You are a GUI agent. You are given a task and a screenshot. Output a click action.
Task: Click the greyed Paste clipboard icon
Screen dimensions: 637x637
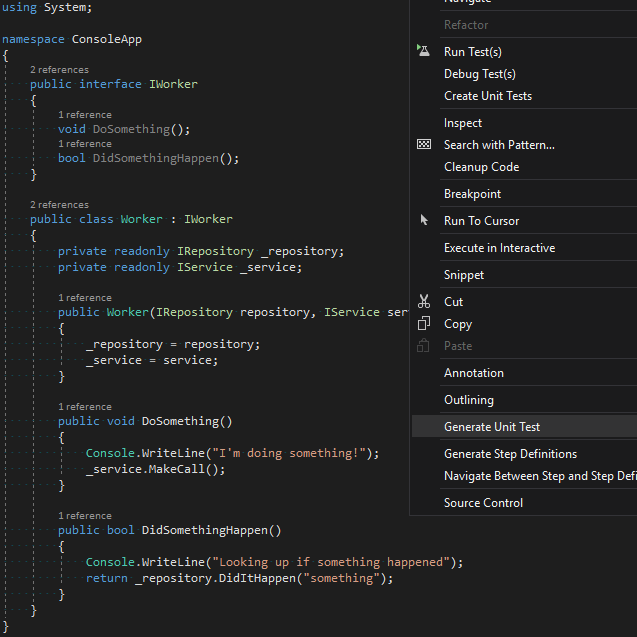coord(423,345)
